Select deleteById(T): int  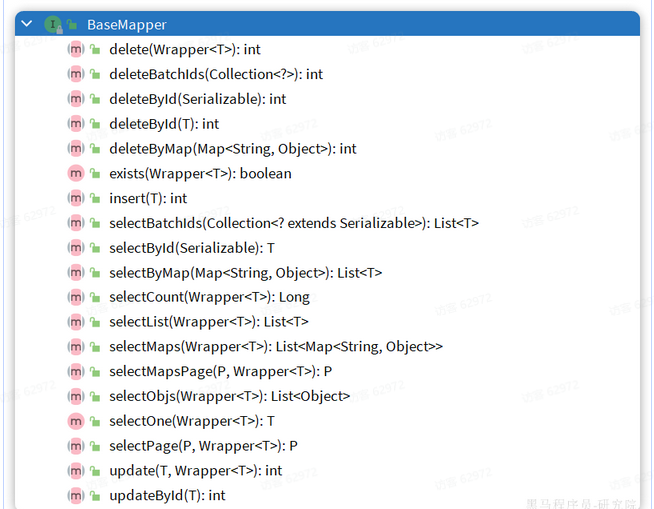(164, 124)
